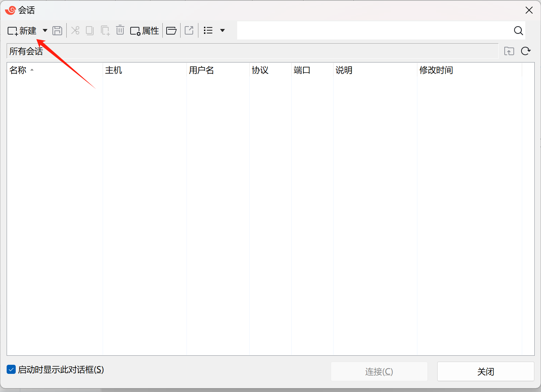541x392 pixels.
Task: Sort sessions by 名称 column header
Action: (x=18, y=70)
